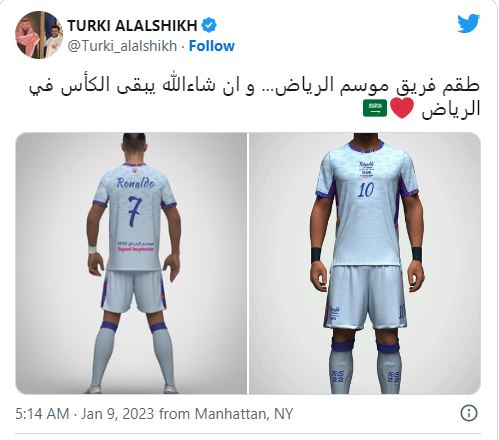
Task: Click the blue verified badge
Action: pos(209,26)
